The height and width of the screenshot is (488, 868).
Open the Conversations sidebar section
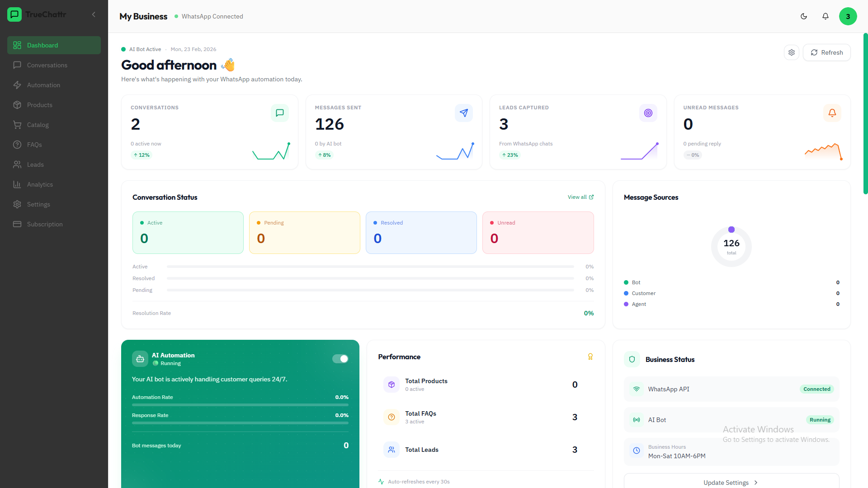pyautogui.click(x=47, y=65)
